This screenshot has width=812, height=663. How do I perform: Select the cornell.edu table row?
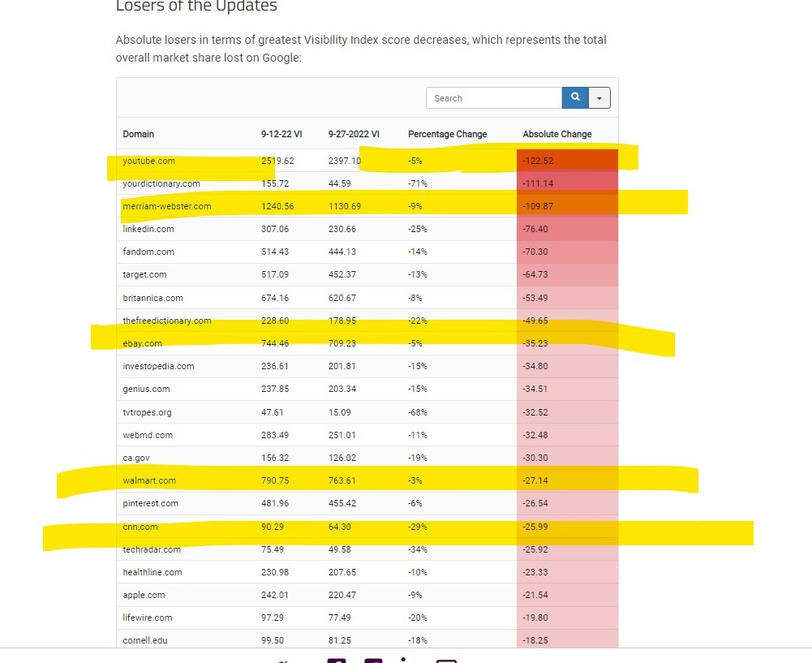(x=367, y=640)
